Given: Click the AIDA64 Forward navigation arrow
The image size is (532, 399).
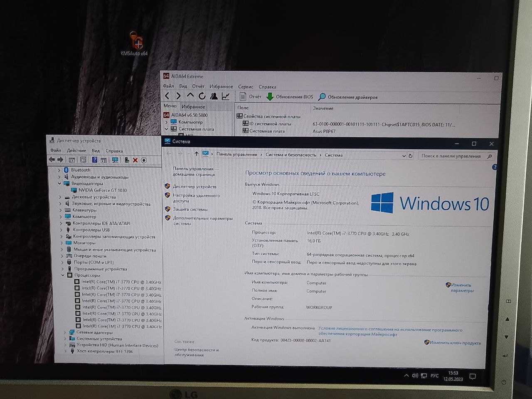Looking at the screenshot, I should (178, 96).
